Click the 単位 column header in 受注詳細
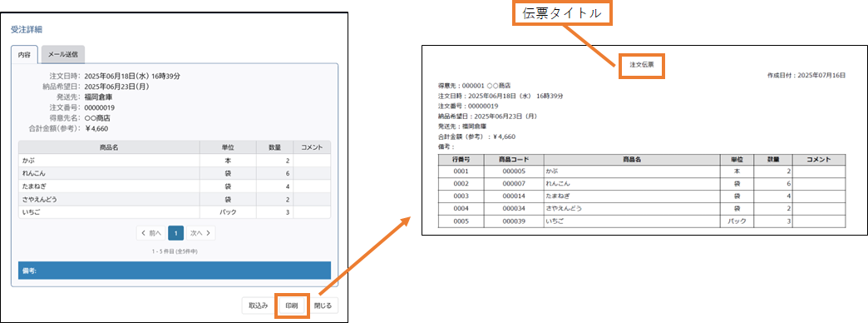This screenshot has height=323, width=868. click(228, 147)
